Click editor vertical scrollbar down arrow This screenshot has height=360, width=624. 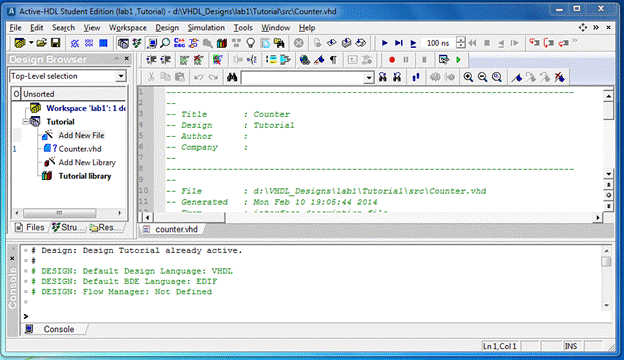[x=608, y=174]
